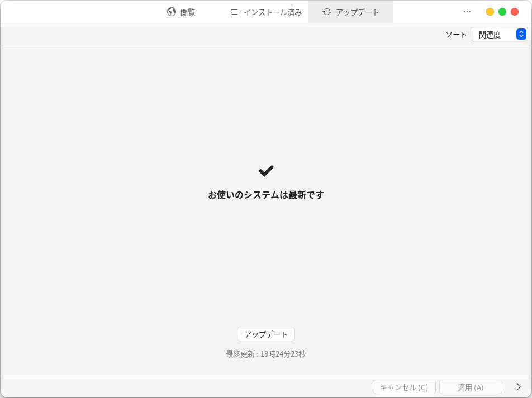Viewport: 532px width, 398px height.
Task: Click the ソート label
Action: [456, 35]
